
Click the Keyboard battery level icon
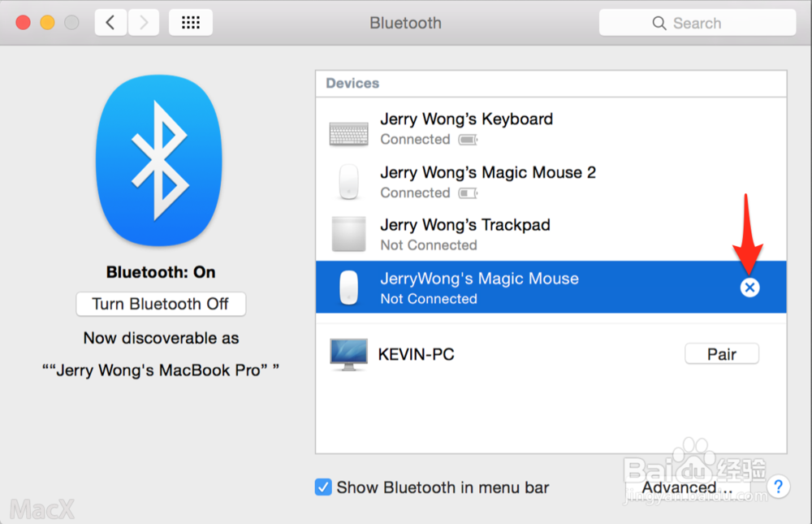pyautogui.click(x=468, y=140)
